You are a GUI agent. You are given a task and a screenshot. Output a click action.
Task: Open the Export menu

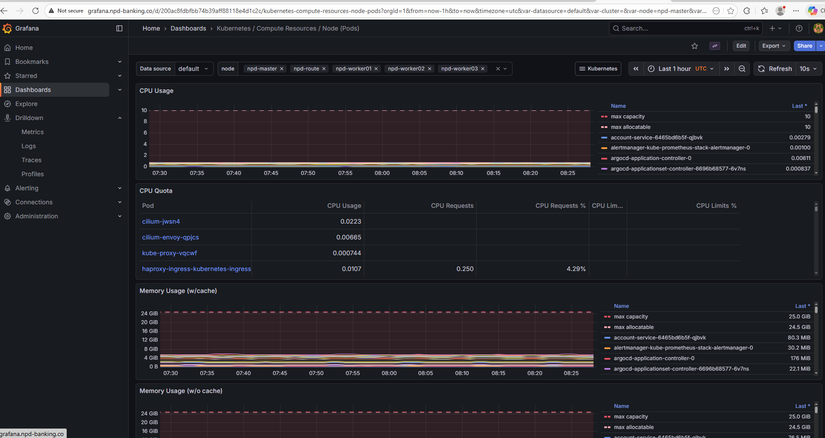coord(773,46)
